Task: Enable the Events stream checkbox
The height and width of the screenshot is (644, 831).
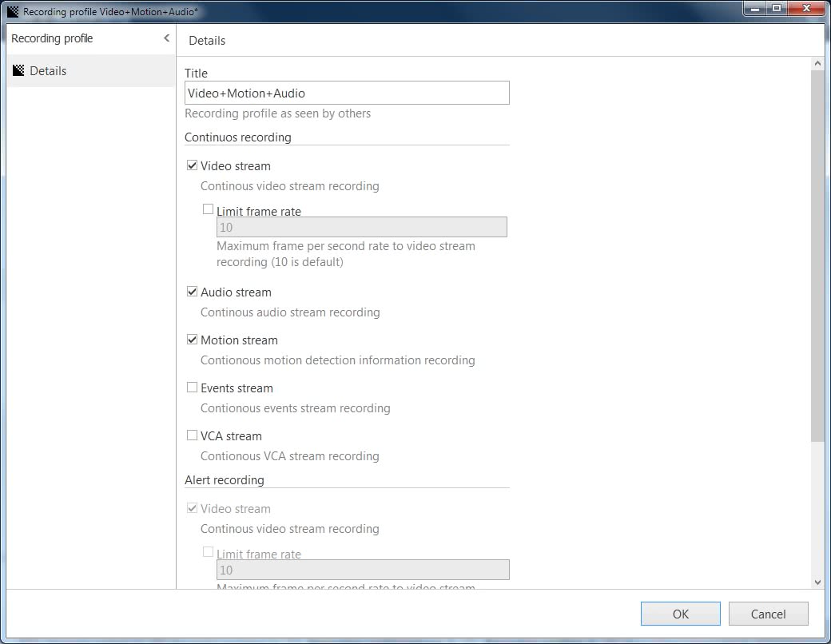Action: (x=192, y=387)
